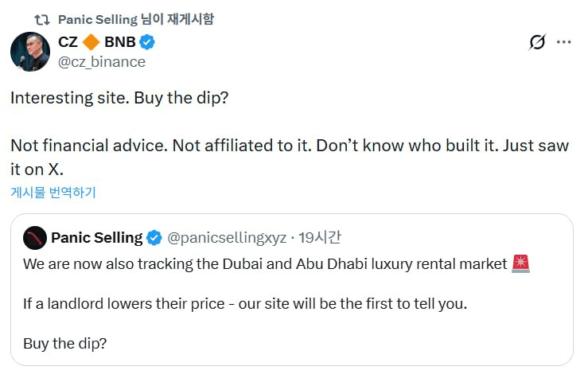Click the "Interesting site. Buy the dip?" text
588x378 pixels.
pos(119,98)
